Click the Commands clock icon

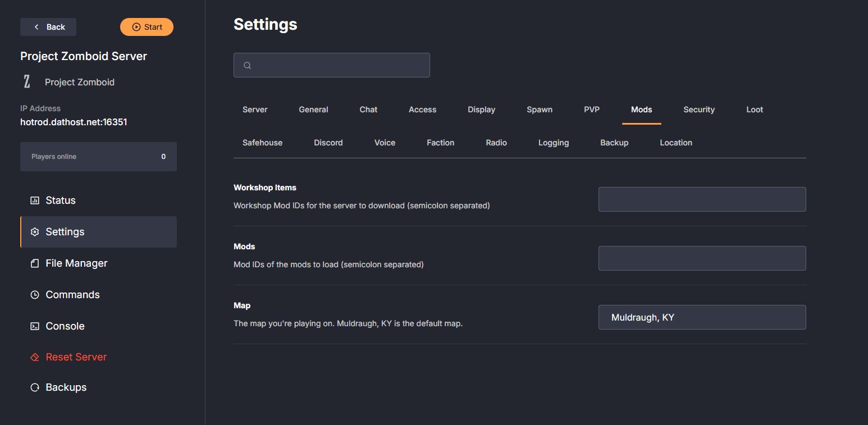tap(35, 295)
